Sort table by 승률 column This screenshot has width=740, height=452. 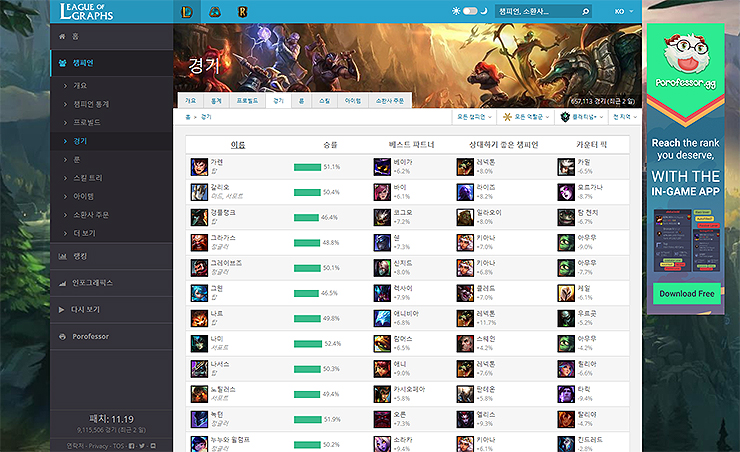click(x=330, y=145)
